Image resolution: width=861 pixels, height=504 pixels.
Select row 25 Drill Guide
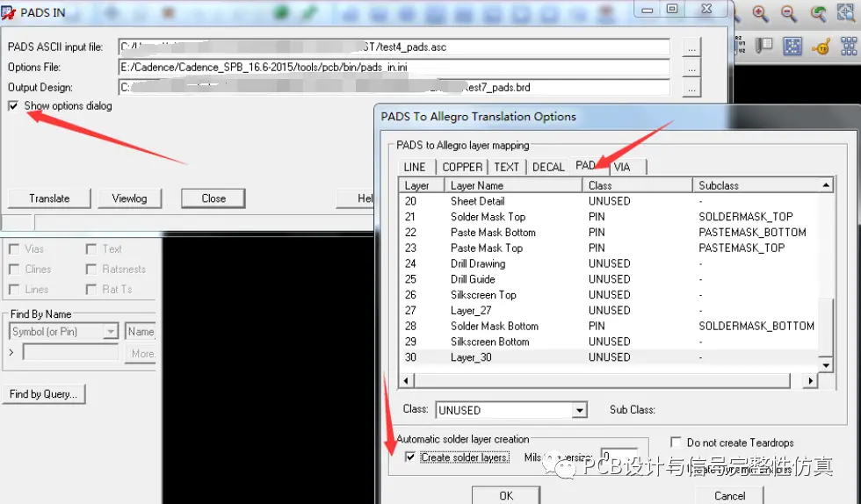(610, 279)
